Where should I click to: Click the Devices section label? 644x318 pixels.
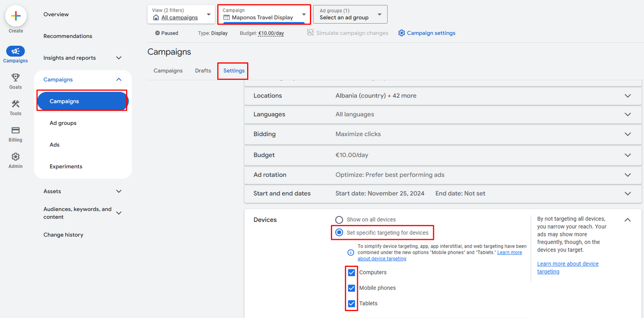coord(265,220)
